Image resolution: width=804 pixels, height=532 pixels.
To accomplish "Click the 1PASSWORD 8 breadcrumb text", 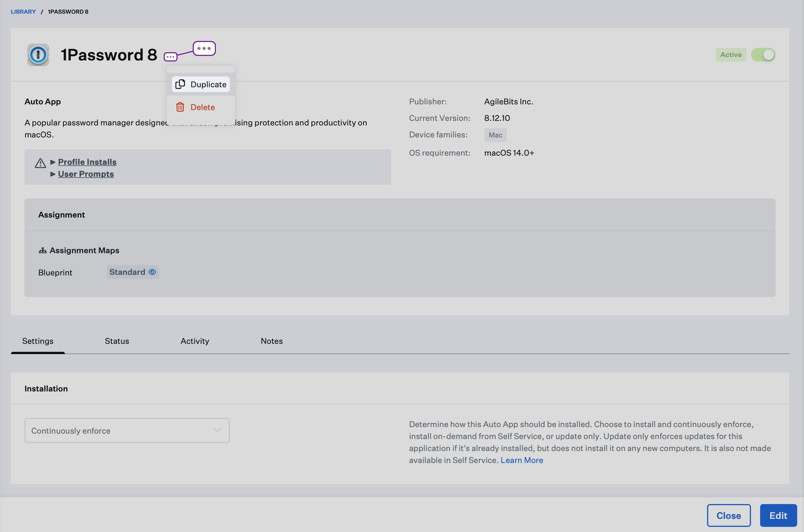I will pyautogui.click(x=68, y=11).
